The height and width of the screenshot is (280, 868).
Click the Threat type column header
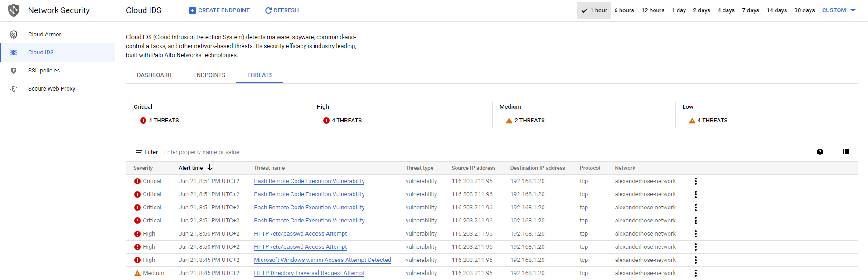point(419,168)
